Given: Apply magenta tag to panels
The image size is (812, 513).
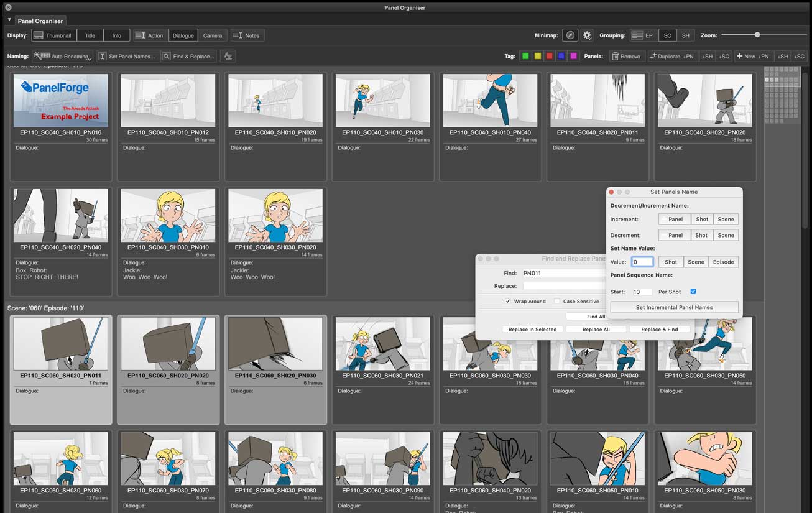Looking at the screenshot, I should click(573, 56).
